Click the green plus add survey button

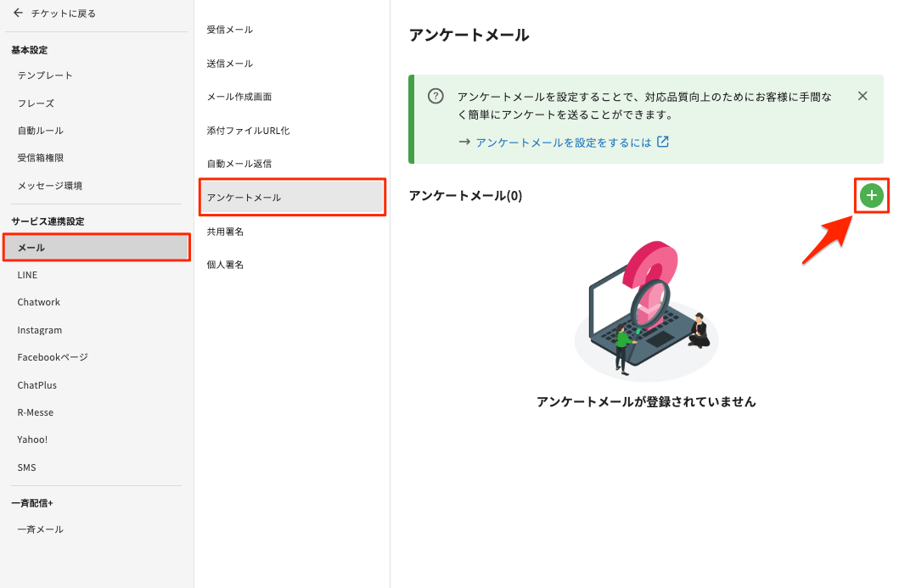(x=871, y=196)
